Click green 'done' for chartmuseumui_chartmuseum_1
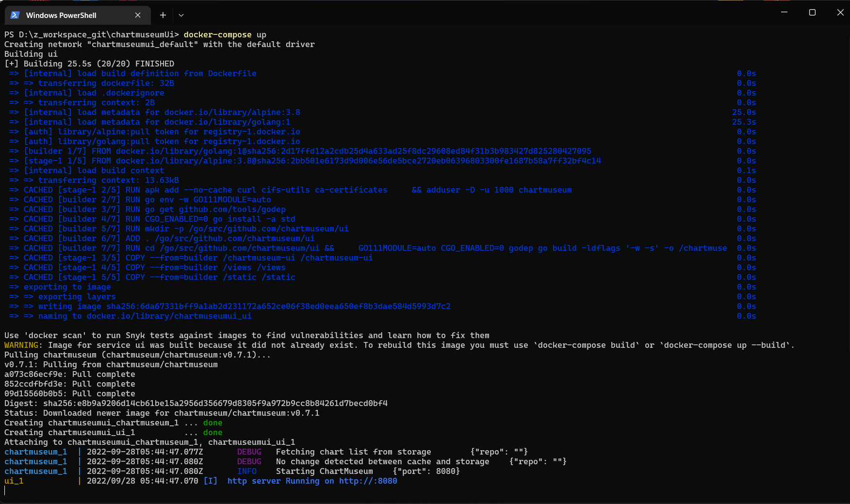Viewport: 850px width, 504px height. (213, 423)
